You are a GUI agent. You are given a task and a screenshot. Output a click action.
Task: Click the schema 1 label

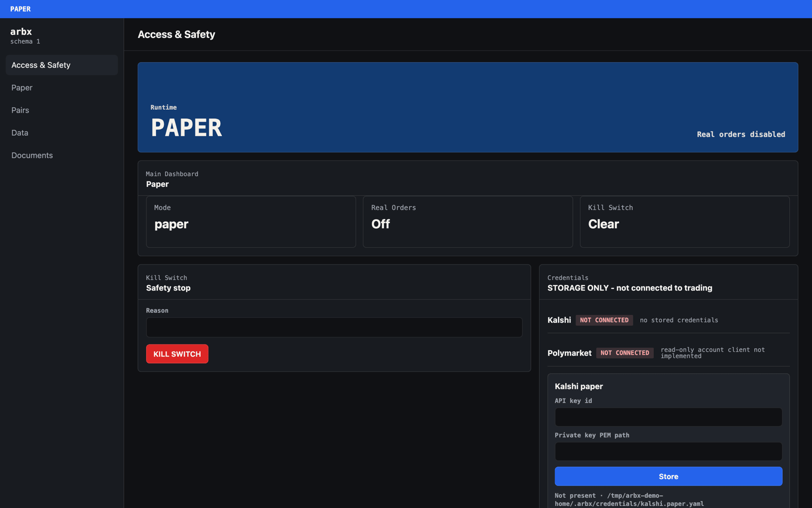click(x=25, y=42)
